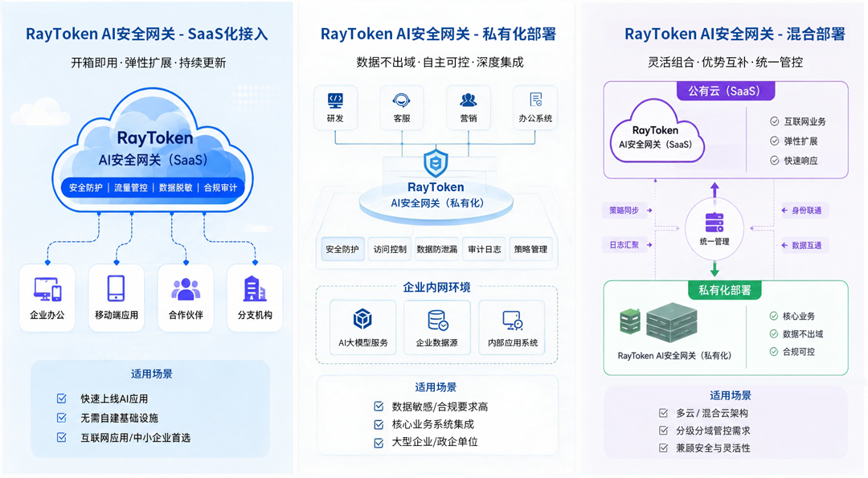Click the RayToken AI安全网关（私有化）caption under servers
868x478 pixels.
674,356
